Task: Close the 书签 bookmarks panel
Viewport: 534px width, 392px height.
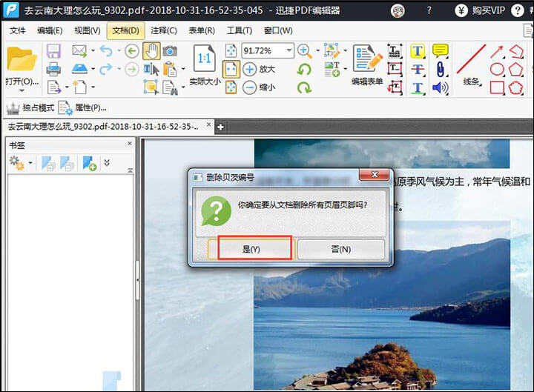Action: coord(129,144)
